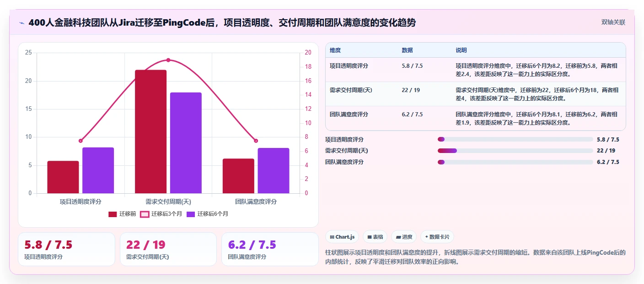Open the 22 / 19 需求交付周期 stat card
This screenshot has height=284, width=644.
pyautogui.click(x=168, y=249)
